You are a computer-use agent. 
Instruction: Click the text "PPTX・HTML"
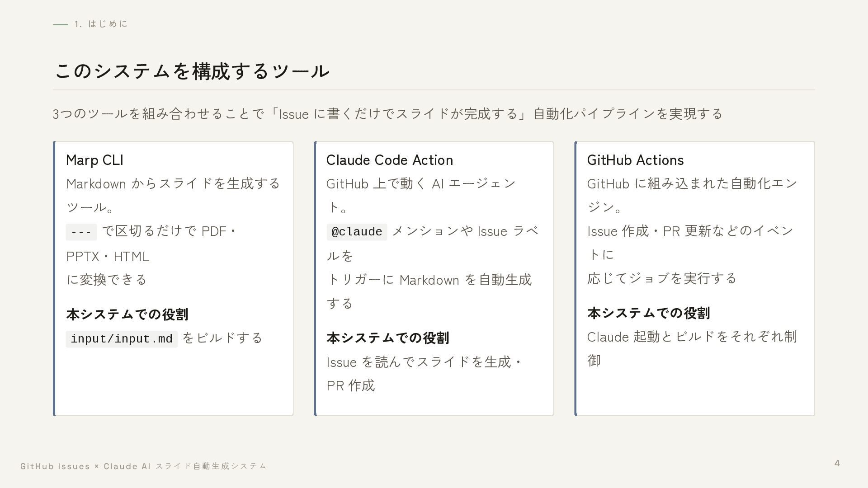[108, 257]
